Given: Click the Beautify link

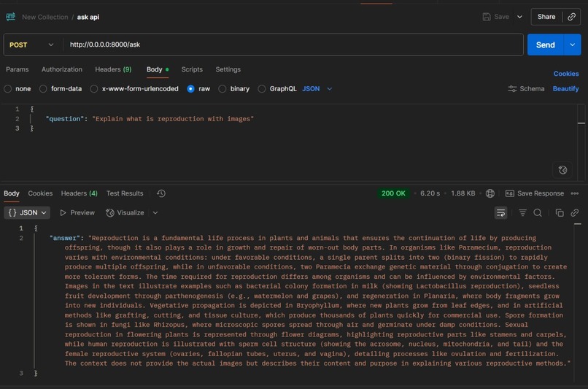Looking at the screenshot, I should [565, 89].
